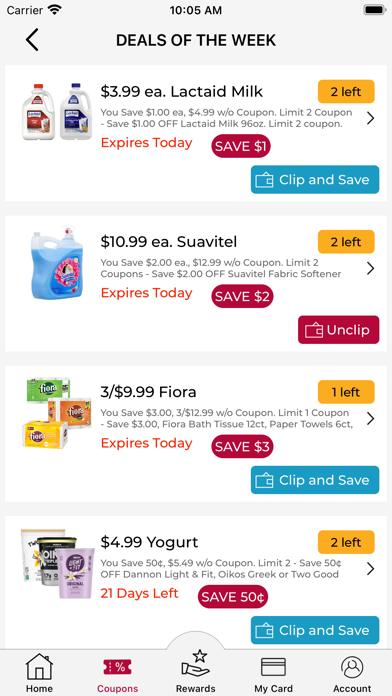The image size is (392, 696).
Task: Expand Yogurt coupon details chevron
Action: pyautogui.click(x=371, y=569)
